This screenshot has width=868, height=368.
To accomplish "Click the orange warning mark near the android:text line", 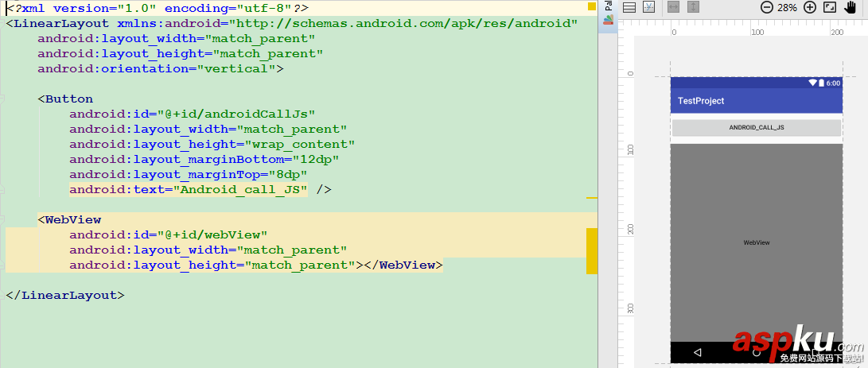I will [x=592, y=198].
